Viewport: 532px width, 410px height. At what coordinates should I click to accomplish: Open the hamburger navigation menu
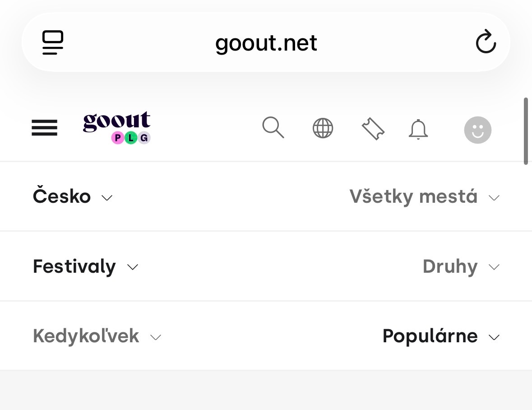pyautogui.click(x=44, y=128)
